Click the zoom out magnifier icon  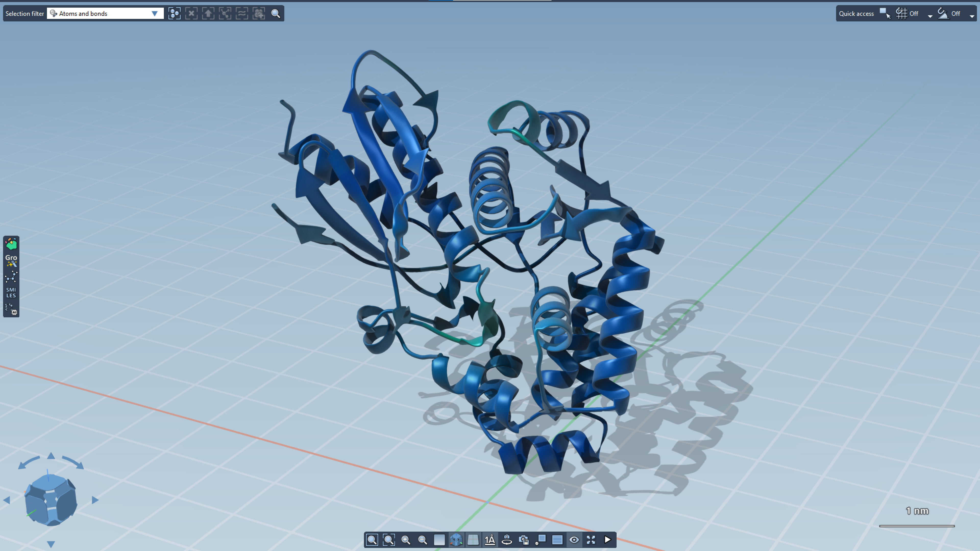pos(422,540)
